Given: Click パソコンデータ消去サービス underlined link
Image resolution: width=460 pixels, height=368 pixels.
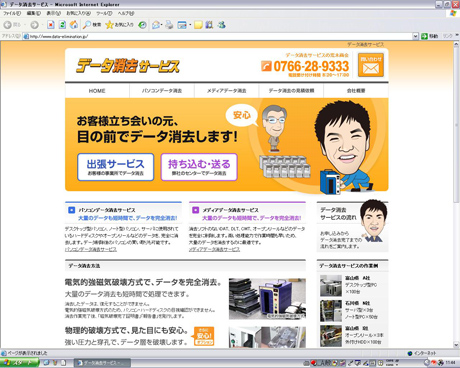Looking at the screenshot, I should (91, 249).
